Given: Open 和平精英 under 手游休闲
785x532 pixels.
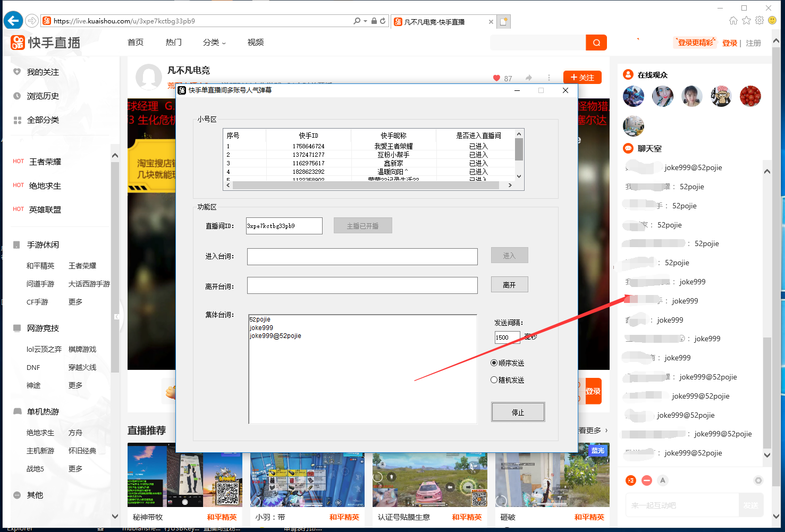Looking at the screenshot, I should point(40,266).
